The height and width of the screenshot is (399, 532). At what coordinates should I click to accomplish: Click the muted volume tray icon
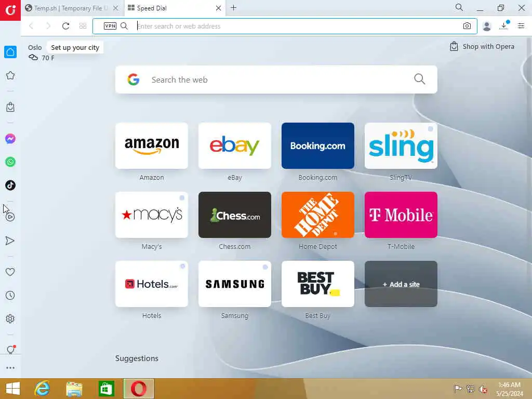483,389
